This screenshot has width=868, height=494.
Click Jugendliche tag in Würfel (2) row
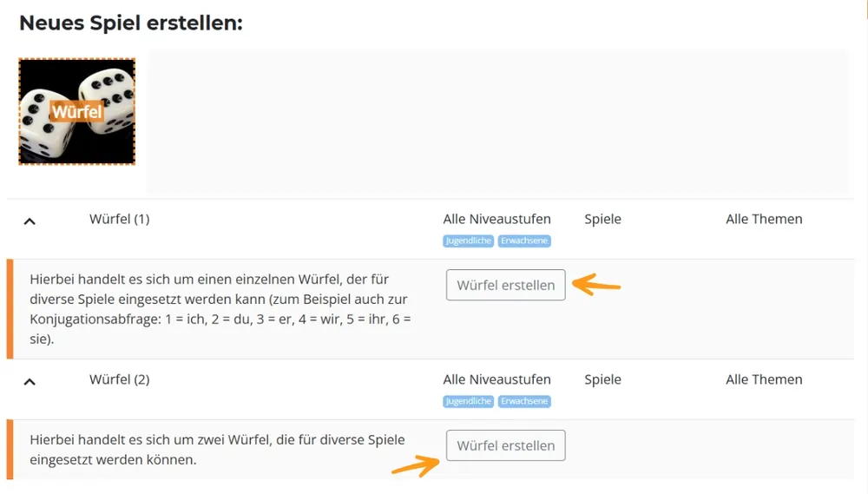[x=469, y=401]
